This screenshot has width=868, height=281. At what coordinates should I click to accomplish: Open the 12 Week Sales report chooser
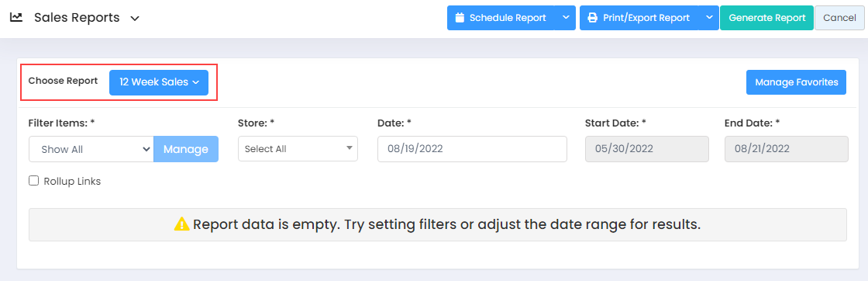[159, 82]
